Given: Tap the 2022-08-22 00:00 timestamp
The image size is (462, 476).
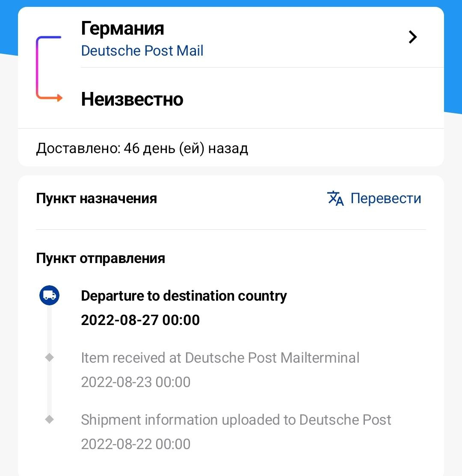Looking at the screenshot, I should point(136,444).
